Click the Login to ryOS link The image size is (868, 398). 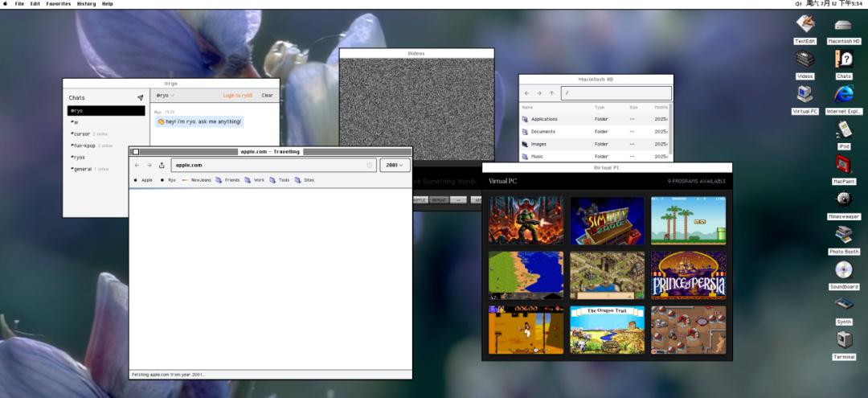coord(237,95)
